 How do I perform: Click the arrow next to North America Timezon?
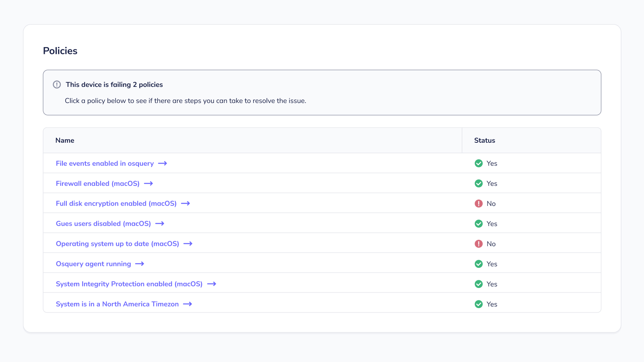(x=188, y=304)
